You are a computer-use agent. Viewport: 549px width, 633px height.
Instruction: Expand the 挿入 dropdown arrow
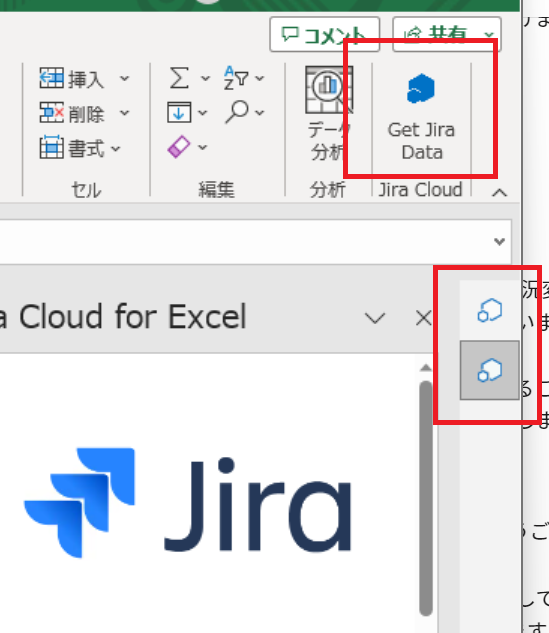[x=125, y=78]
